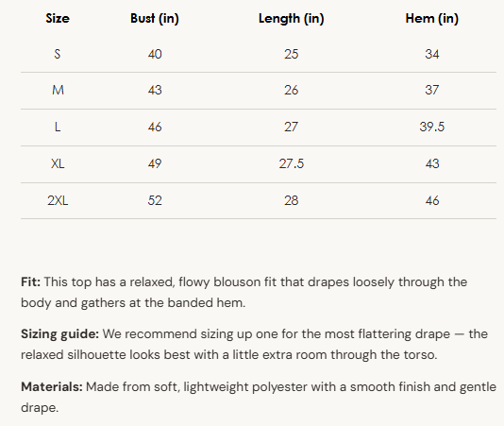Screen dimensions: 504x426
Task: Click bust value 40 for size S
Action: click(155, 54)
